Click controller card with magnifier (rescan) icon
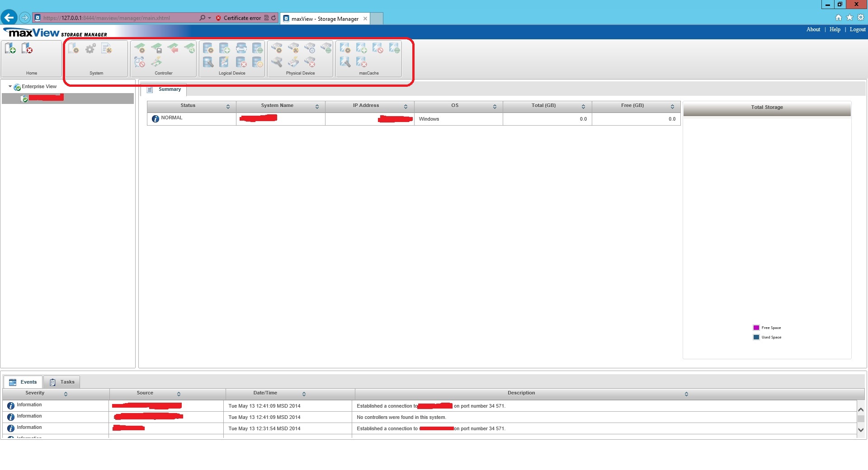This screenshot has height=470, width=868. 189,48
